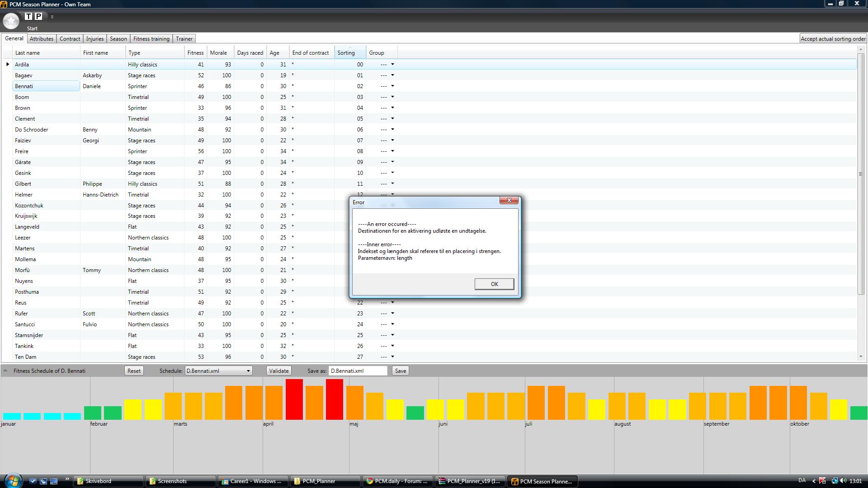Click the volume speaker tray icon
Image resolution: width=868 pixels, height=488 pixels.
pos(843,481)
